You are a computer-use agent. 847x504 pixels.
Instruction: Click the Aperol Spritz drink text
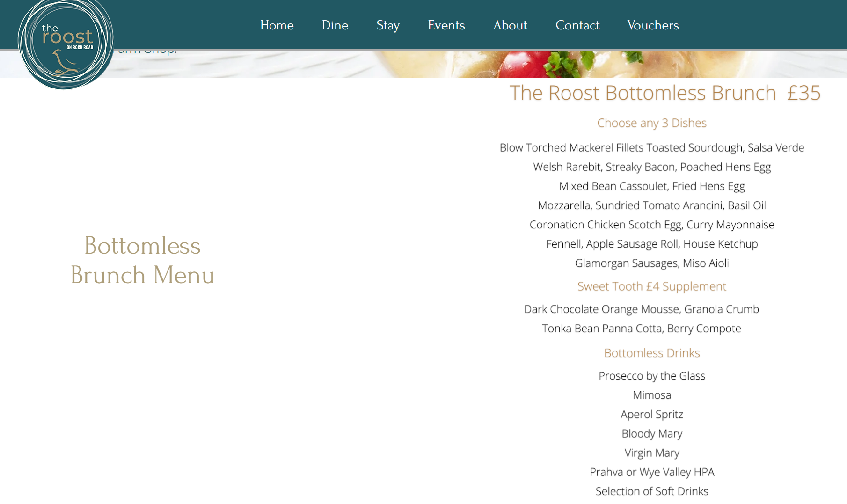coord(651,414)
